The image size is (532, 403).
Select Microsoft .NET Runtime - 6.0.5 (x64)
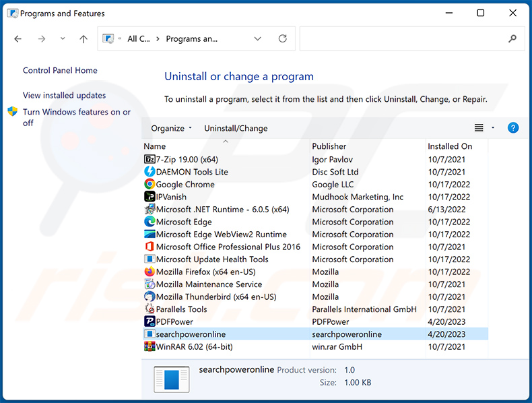pyautogui.click(x=223, y=209)
